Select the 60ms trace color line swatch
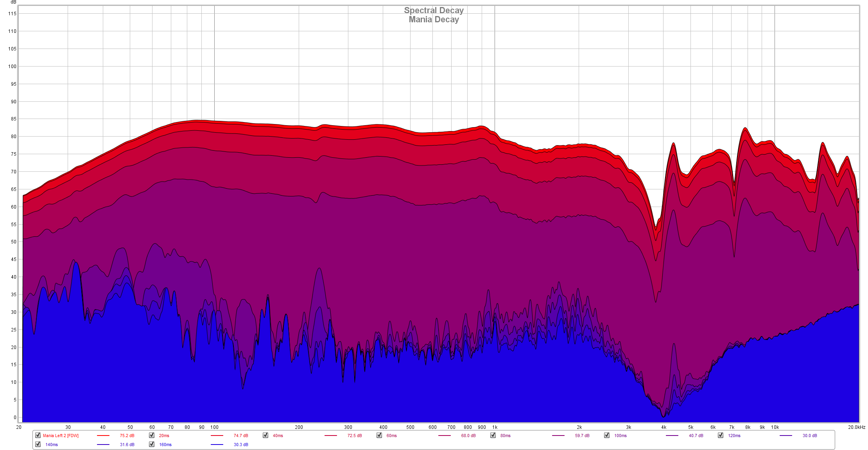The height and width of the screenshot is (450, 868). 445,436
